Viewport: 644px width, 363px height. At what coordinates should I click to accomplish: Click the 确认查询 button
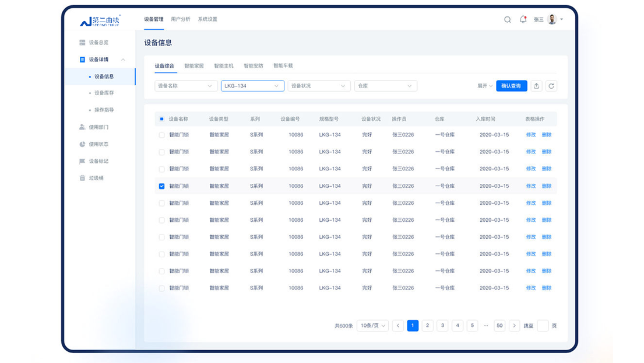tap(511, 86)
